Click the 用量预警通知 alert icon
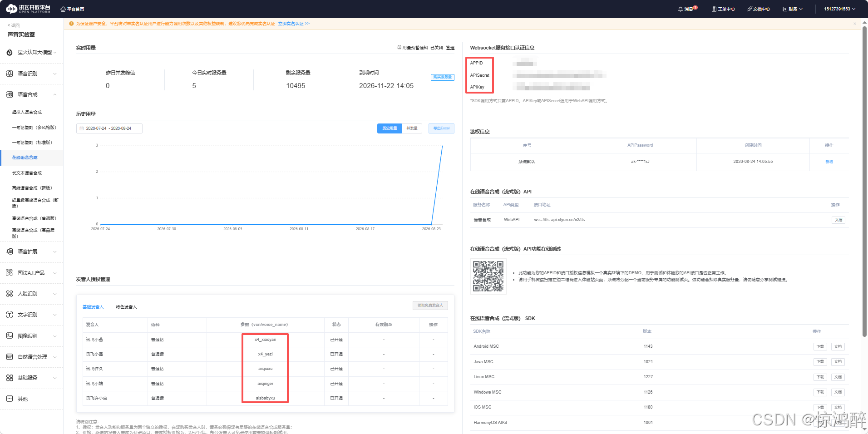The width and height of the screenshot is (868, 434). (x=399, y=47)
